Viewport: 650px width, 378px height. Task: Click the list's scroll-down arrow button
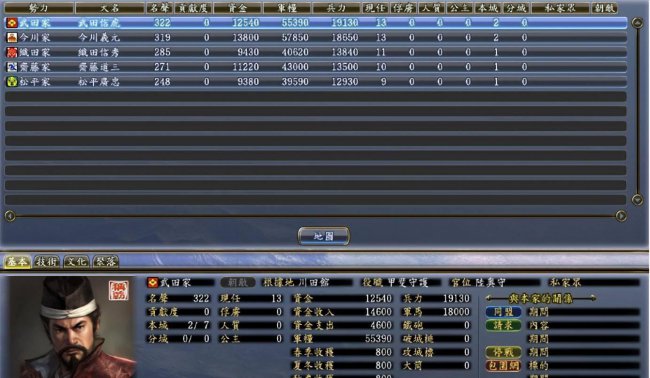[637, 200]
